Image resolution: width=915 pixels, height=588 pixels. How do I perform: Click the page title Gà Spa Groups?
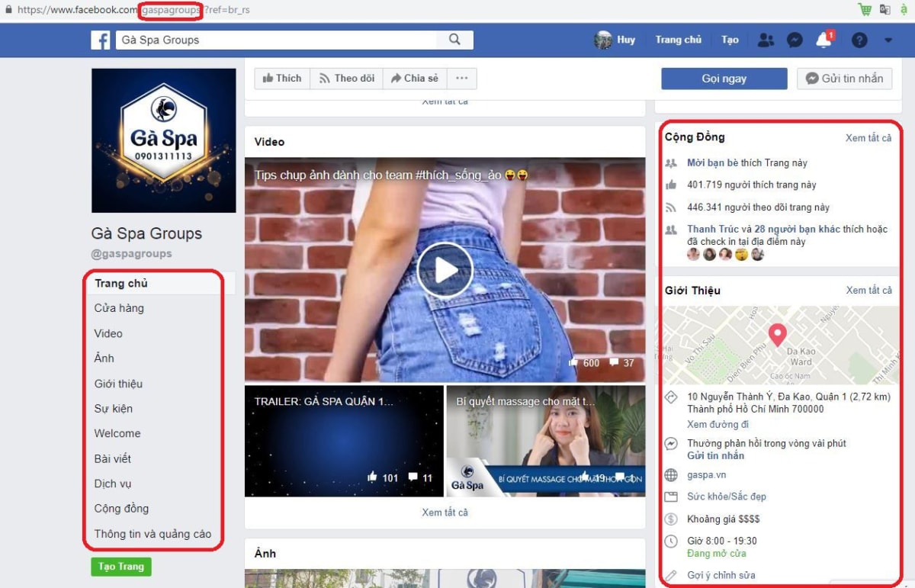click(146, 234)
